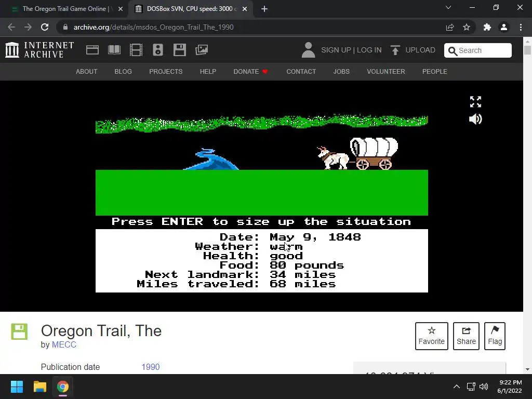Open the Audio speaker icon in nav
The image size is (532, 399).
158,50
